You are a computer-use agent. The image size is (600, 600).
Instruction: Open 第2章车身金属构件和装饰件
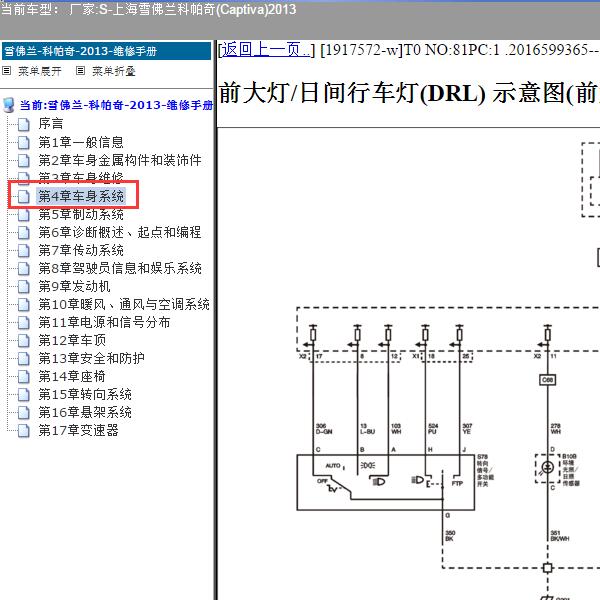coord(120,160)
